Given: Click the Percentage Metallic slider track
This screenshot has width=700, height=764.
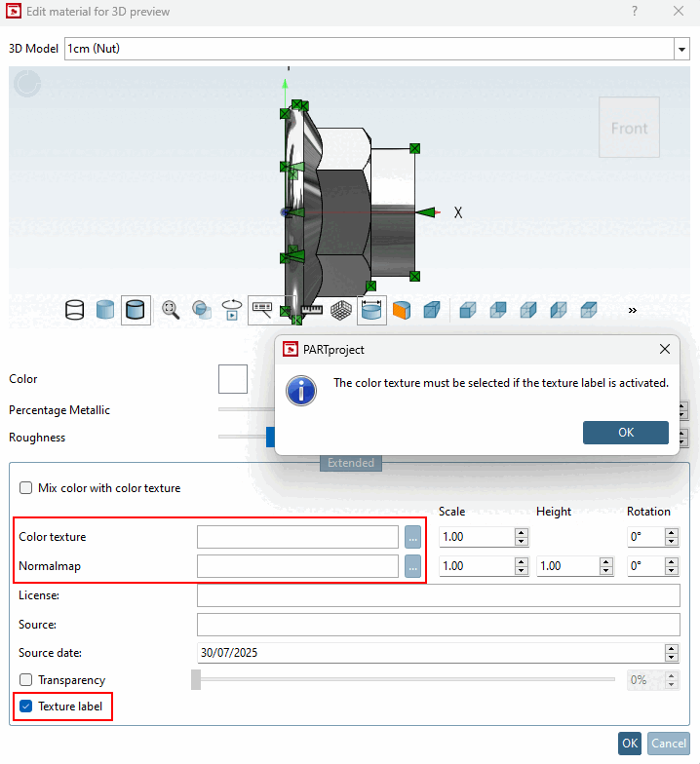Looking at the screenshot, I should click(246, 409).
